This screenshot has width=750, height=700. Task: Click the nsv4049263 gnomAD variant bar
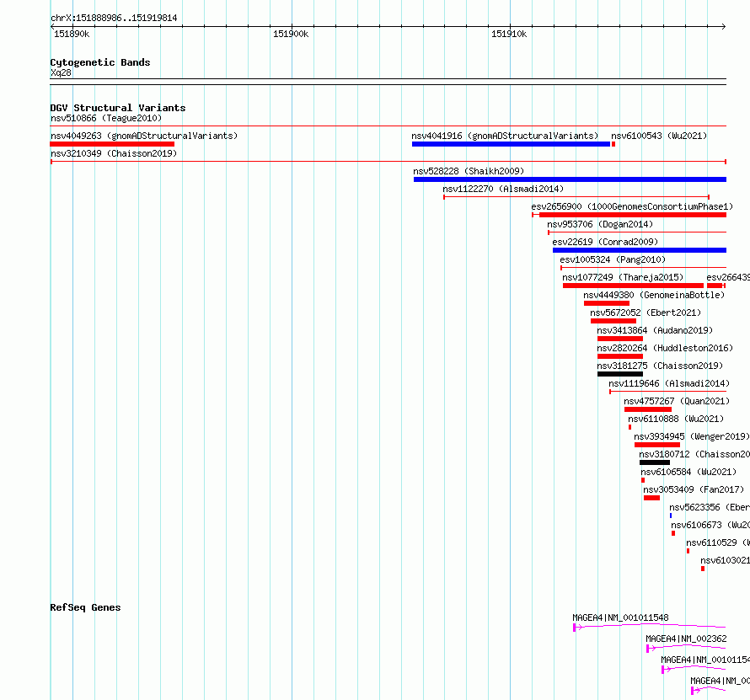click(112, 144)
